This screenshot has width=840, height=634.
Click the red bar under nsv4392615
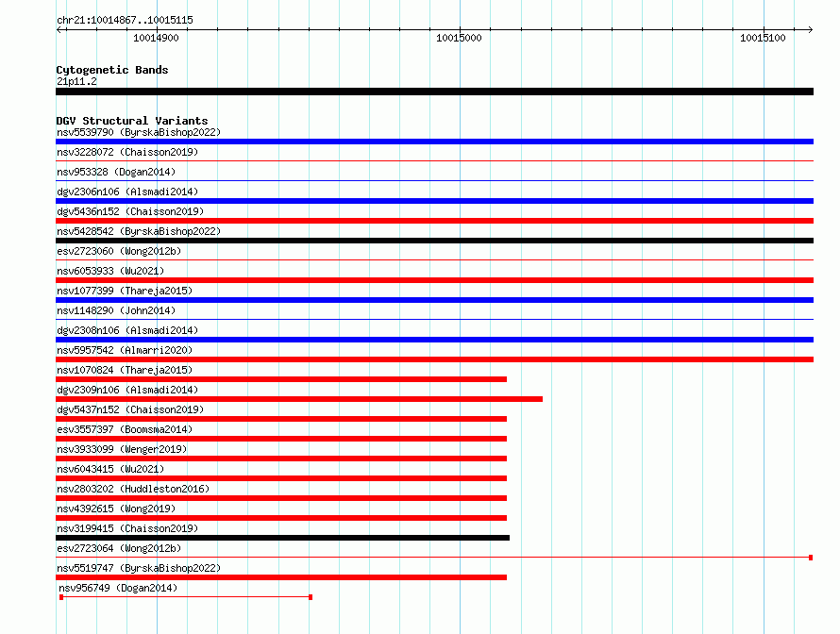pos(281,518)
